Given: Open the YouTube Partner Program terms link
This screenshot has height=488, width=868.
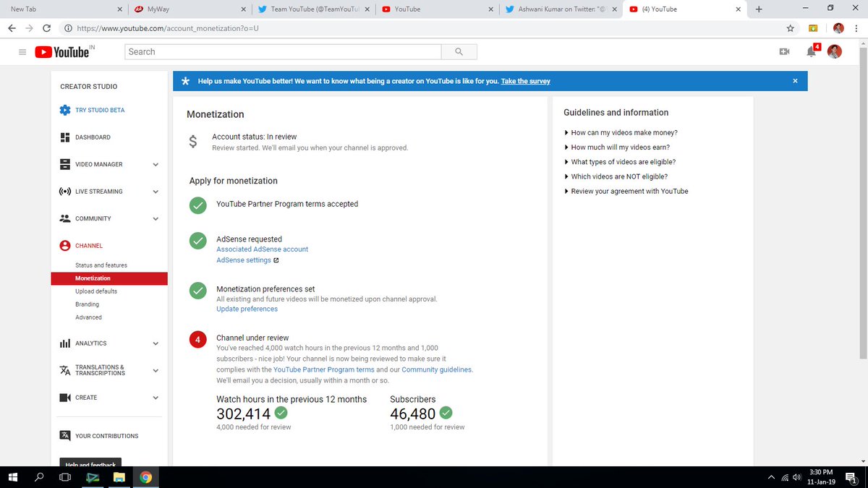Looking at the screenshot, I should coord(324,369).
